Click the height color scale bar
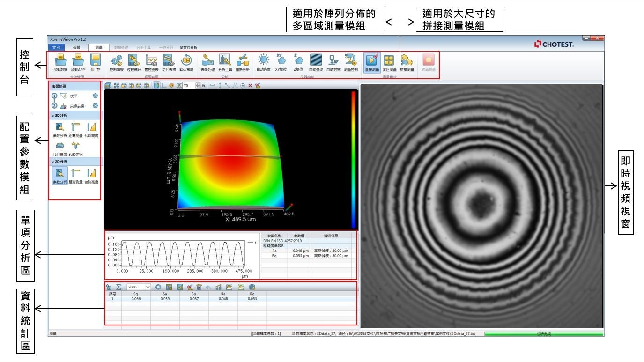The height and width of the screenshot is (362, 644). 354,159
